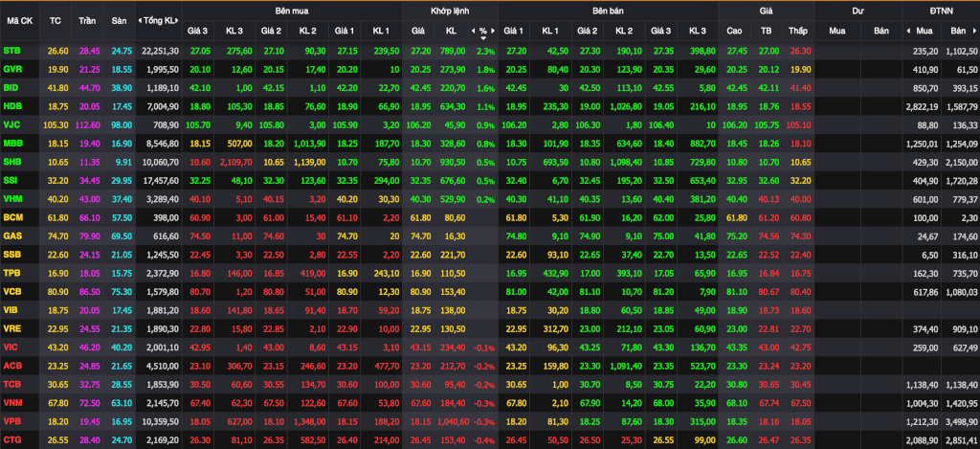The image size is (980, 449).
Task: Click the right arrow after the % column
Action: (x=493, y=30)
